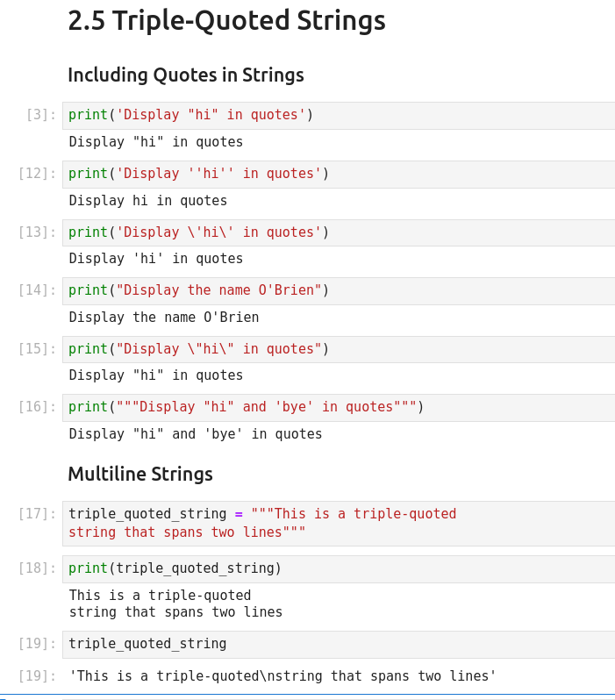Click the output string containing \nstring
615x700 pixels.
(282, 676)
